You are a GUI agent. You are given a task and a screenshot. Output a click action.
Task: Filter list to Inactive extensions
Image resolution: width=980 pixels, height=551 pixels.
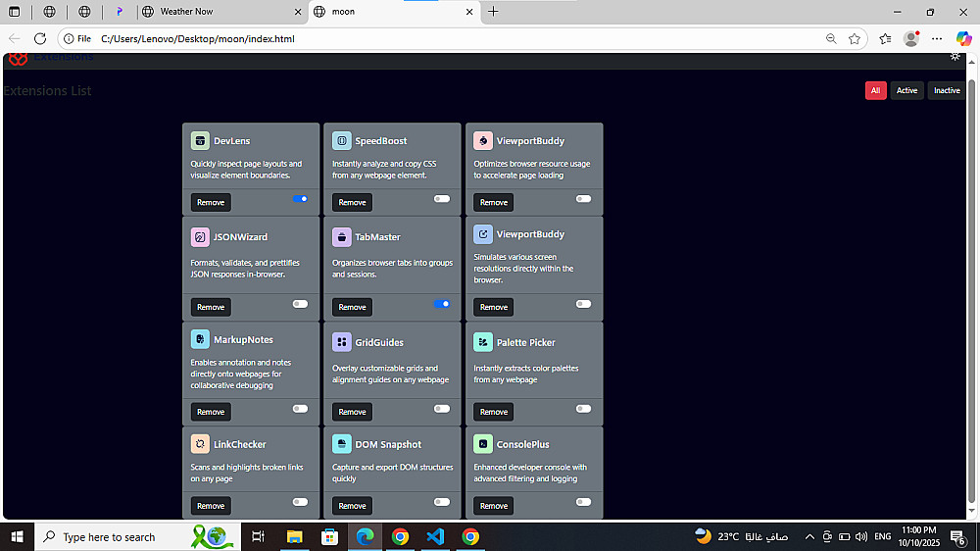click(947, 90)
